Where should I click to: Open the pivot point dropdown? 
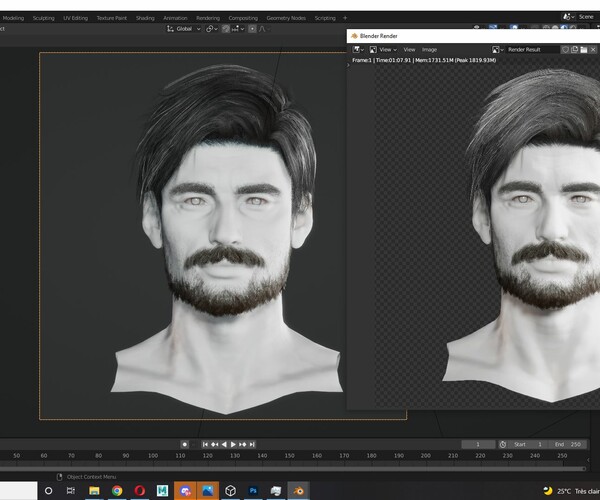(212, 29)
